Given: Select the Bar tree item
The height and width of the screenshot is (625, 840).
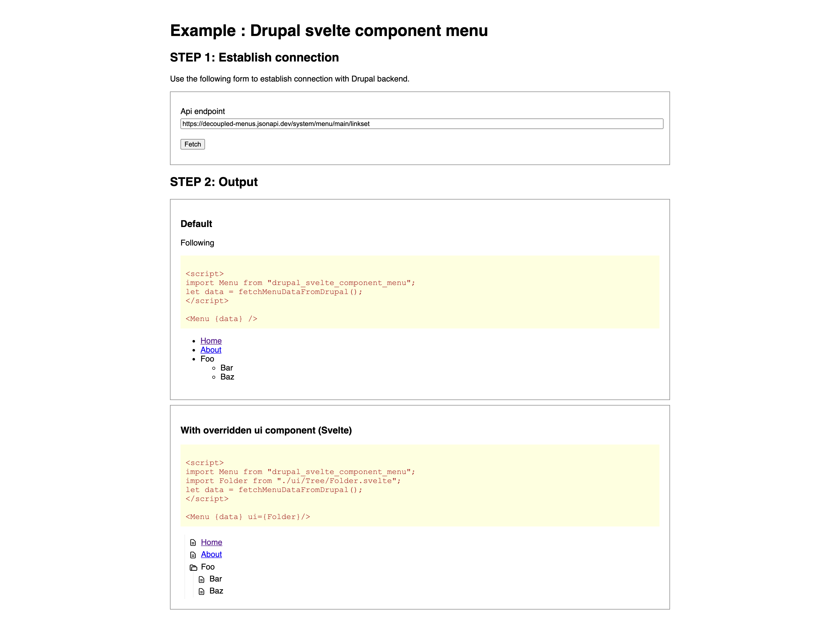Looking at the screenshot, I should coord(215,578).
